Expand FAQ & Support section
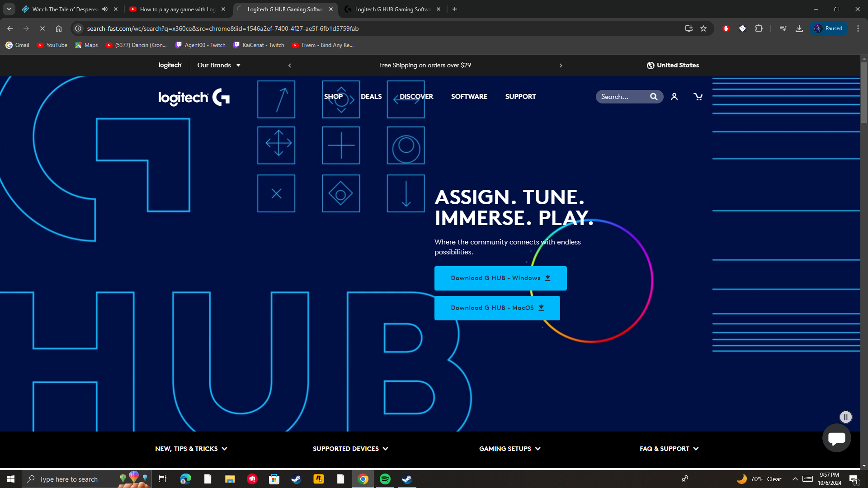The width and height of the screenshot is (868, 488). click(x=669, y=449)
